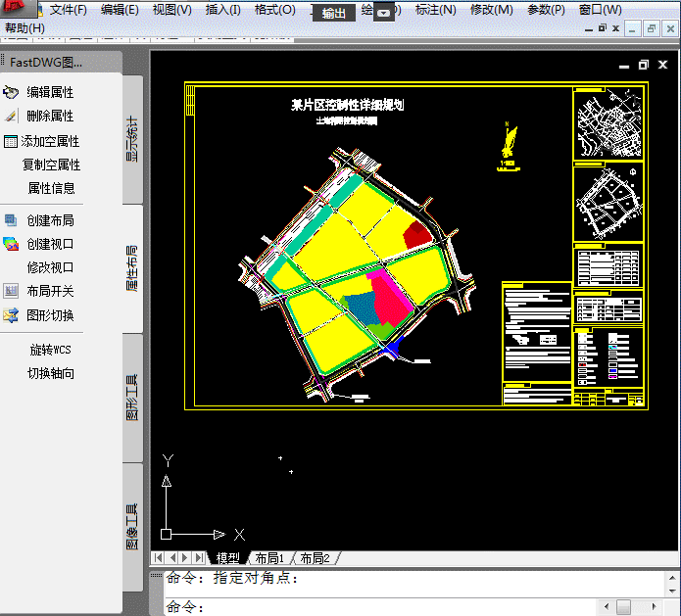Image resolution: width=681 pixels, height=616 pixels.
Task: Open the 参数(P) menu
Action: [x=547, y=10]
